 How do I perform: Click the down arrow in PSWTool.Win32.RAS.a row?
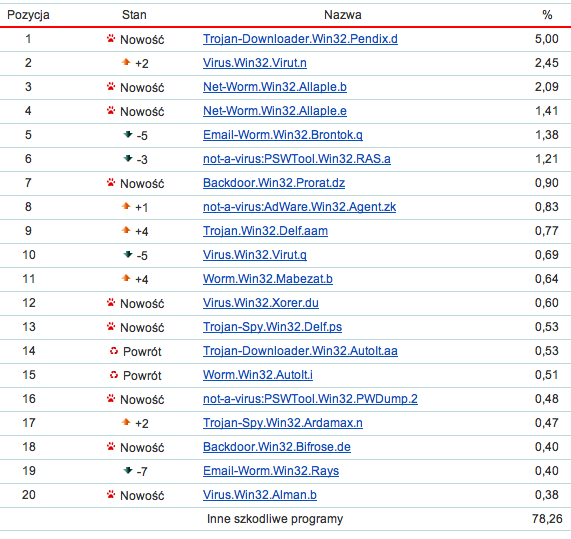pos(128,158)
